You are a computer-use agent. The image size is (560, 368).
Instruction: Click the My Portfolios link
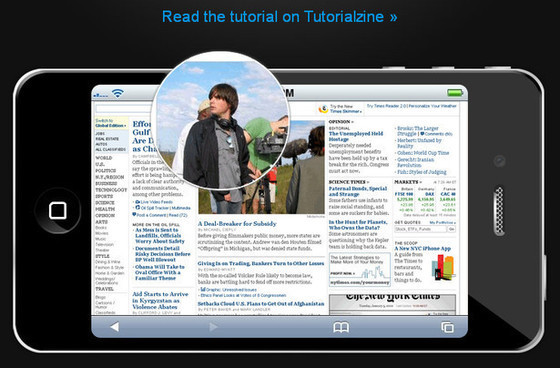coord(442,223)
